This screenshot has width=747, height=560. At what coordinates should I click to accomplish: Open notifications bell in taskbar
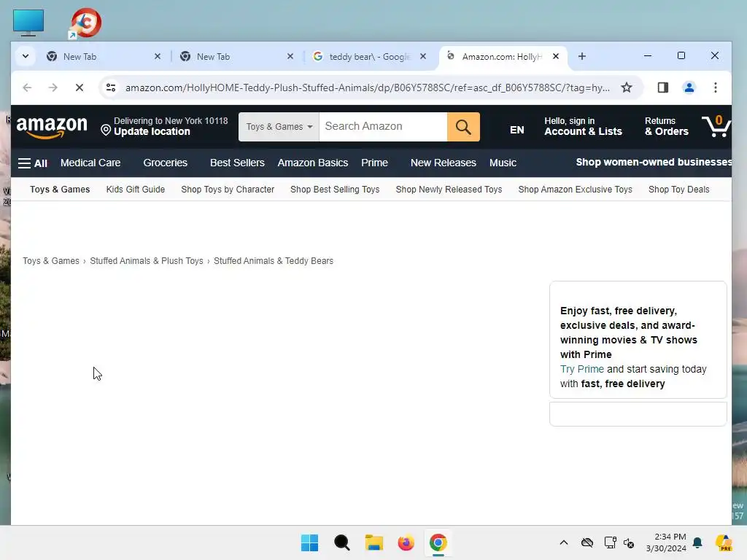(697, 542)
